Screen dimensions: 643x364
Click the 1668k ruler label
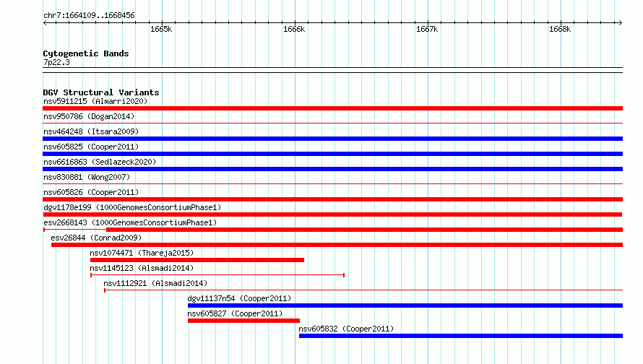[x=560, y=29]
